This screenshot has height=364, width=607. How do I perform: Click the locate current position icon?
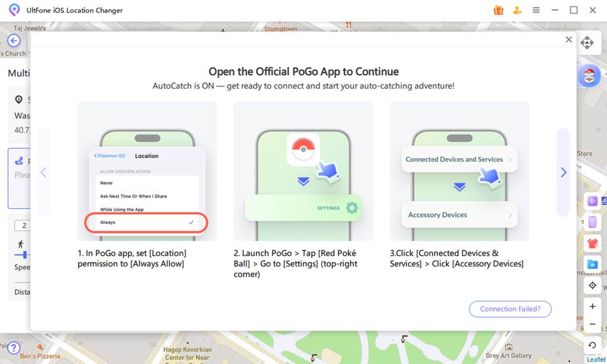(x=592, y=285)
